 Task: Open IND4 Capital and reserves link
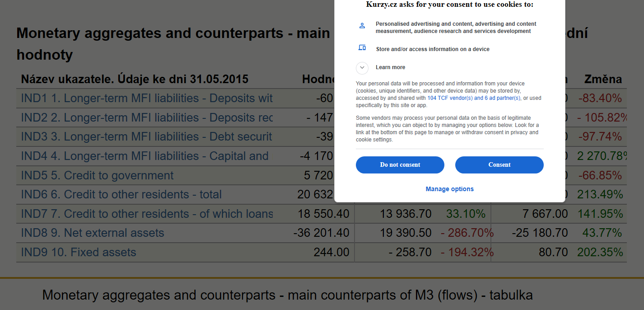click(145, 156)
